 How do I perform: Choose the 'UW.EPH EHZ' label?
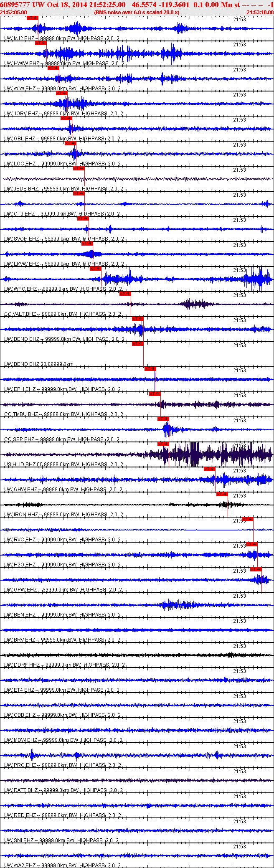click(x=20, y=389)
